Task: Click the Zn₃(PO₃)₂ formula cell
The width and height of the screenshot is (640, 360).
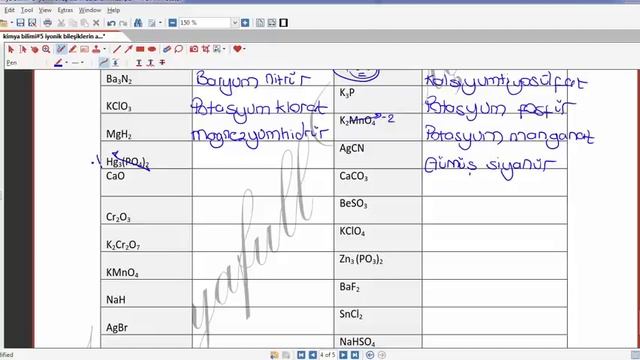Action: coord(378,266)
